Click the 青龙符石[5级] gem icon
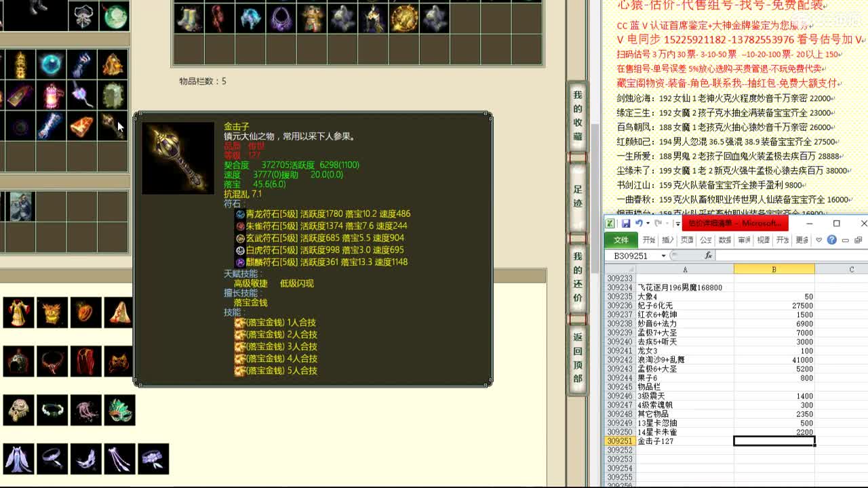Image resolution: width=868 pixels, height=488 pixels. [240, 213]
